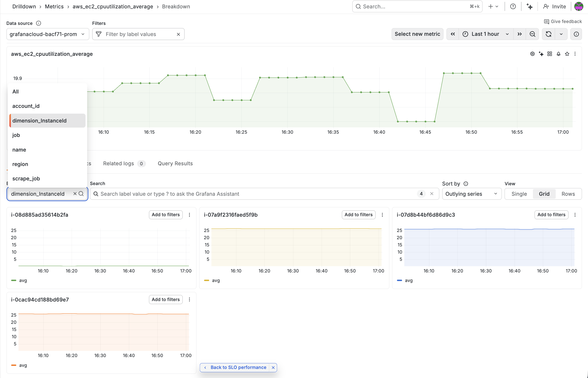The image size is (588, 378).
Task: Shift time range forward
Action: pyautogui.click(x=519, y=34)
